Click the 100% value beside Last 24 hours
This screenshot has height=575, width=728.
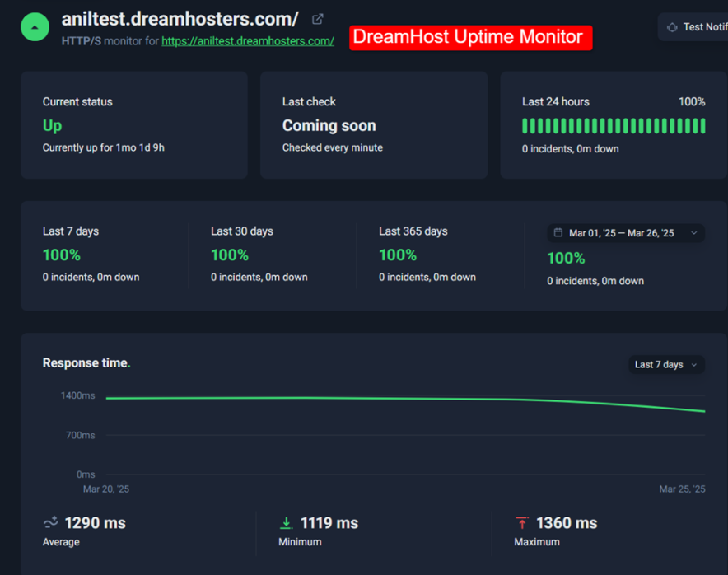[x=692, y=101]
